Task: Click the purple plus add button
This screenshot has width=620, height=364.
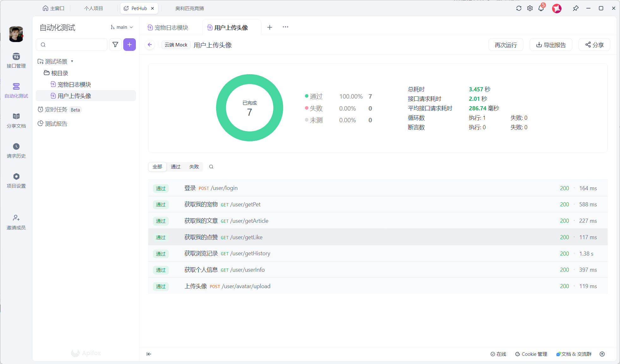Action: pos(130,45)
